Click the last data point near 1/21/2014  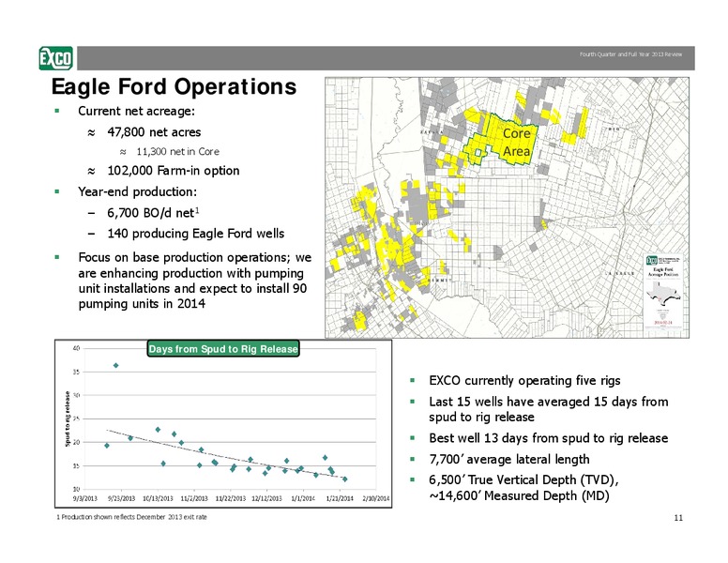coord(344,479)
